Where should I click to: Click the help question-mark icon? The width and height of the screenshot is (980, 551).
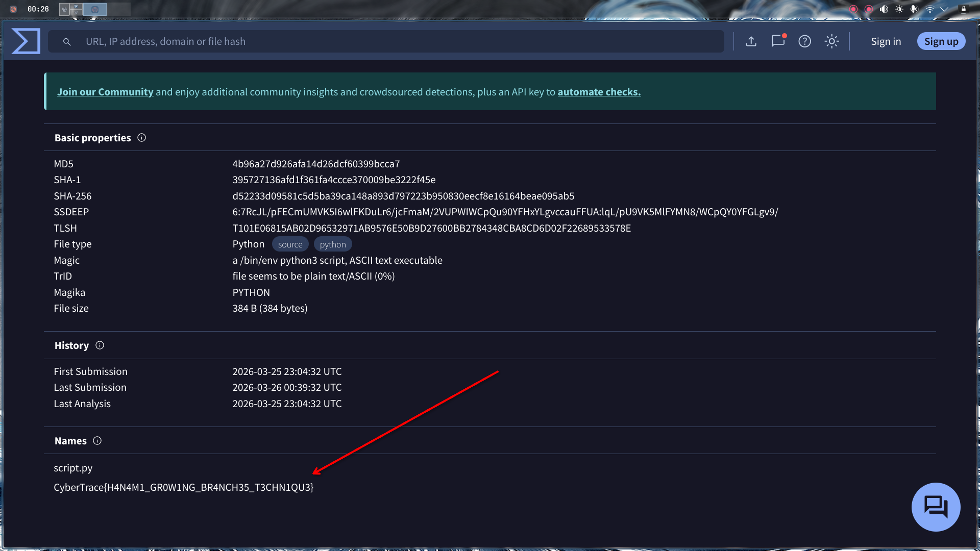coord(804,41)
